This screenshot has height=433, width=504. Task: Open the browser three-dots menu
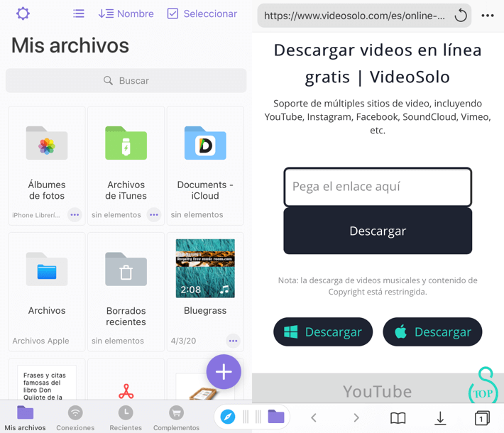point(488,16)
